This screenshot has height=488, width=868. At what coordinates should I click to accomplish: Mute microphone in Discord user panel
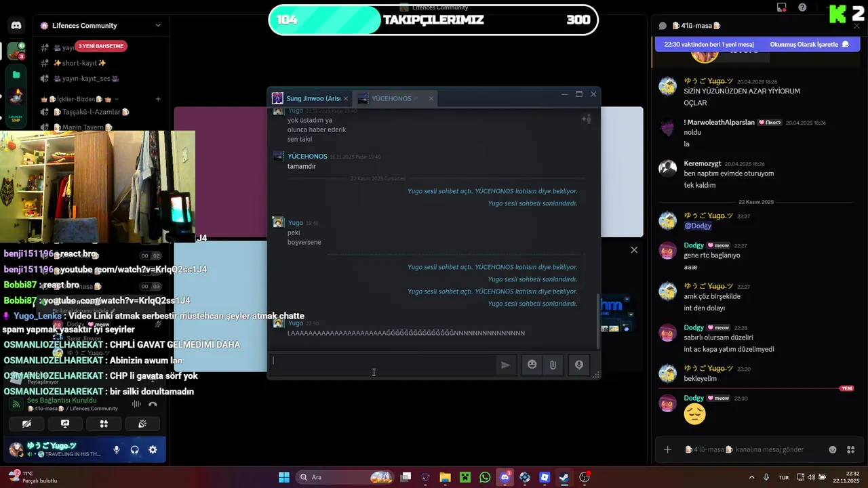coord(117,449)
